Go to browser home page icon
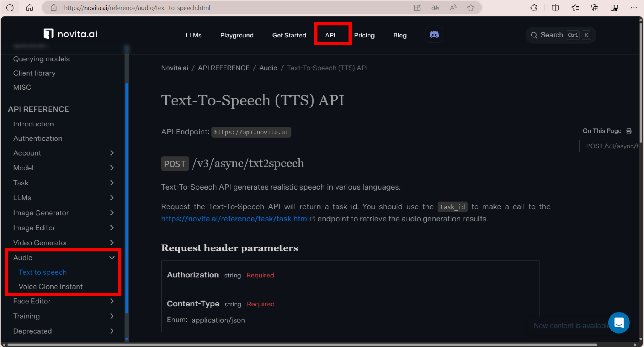This screenshot has width=644, height=347. click(29, 8)
